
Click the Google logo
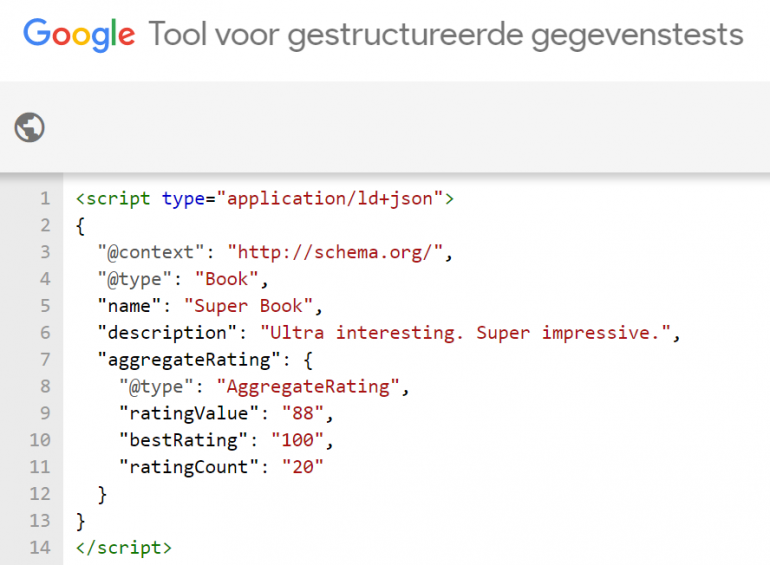point(79,35)
